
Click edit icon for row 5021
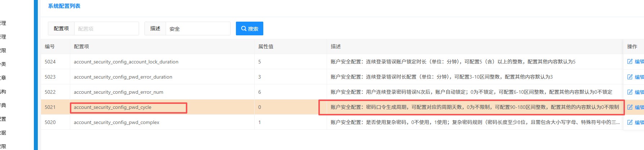[x=630, y=107]
